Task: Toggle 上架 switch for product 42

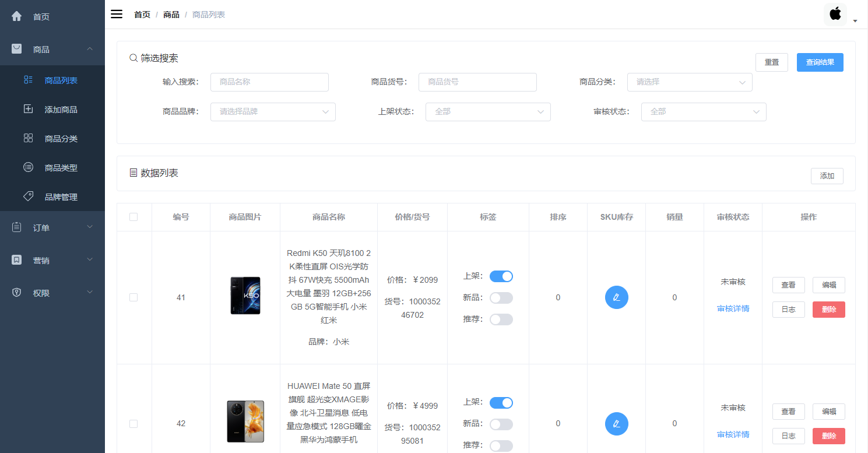Action: 501,403
